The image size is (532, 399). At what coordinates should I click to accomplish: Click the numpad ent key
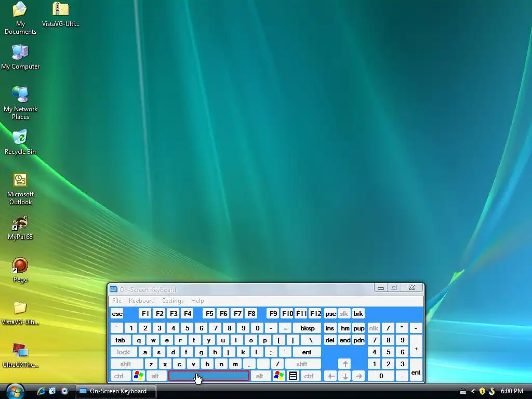416,370
